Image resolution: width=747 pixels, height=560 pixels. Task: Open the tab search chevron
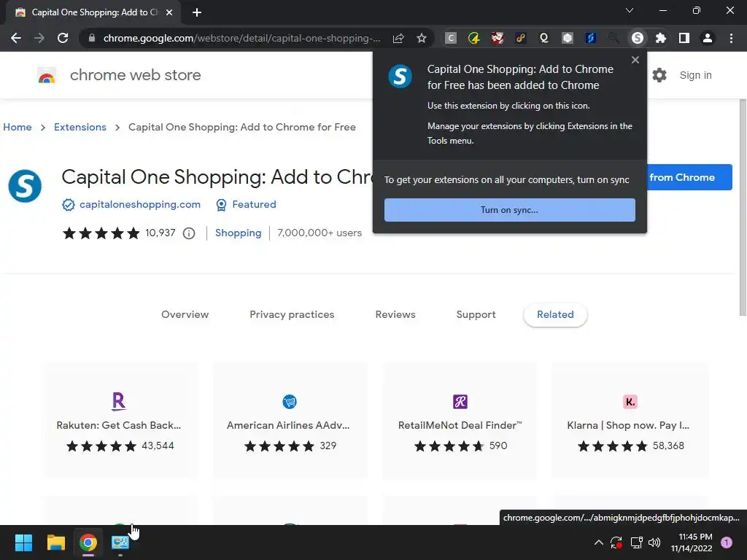pyautogui.click(x=630, y=10)
